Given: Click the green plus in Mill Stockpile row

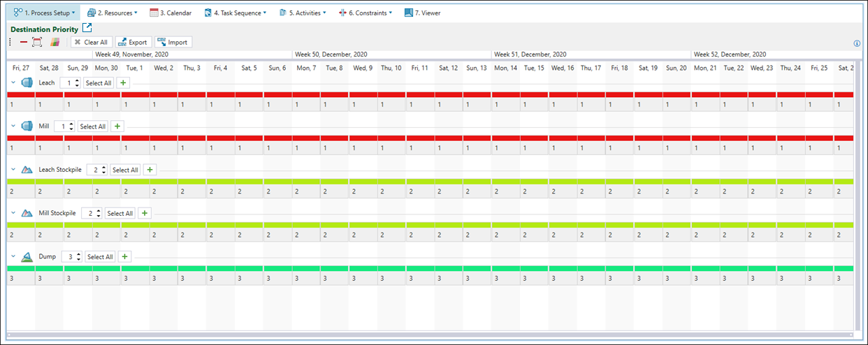Looking at the screenshot, I should click(x=145, y=213).
